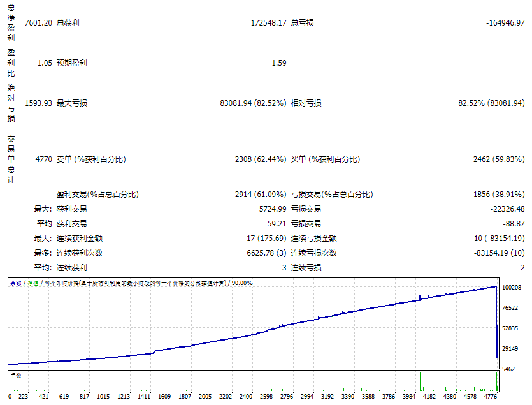Viewport: 532px width, 405px height.
Task: Click the steep balance drop at chart end
Action: pyautogui.click(x=497, y=322)
